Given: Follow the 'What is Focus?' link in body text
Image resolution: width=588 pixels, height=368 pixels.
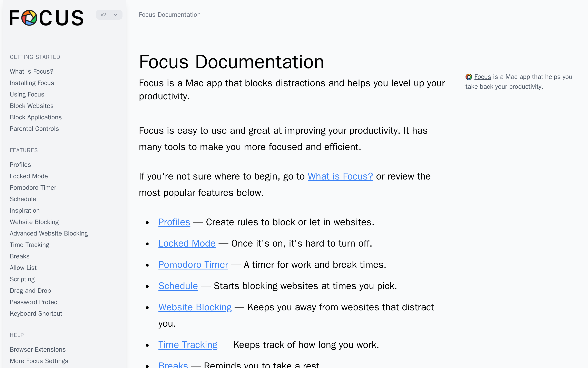Looking at the screenshot, I should [x=340, y=176].
